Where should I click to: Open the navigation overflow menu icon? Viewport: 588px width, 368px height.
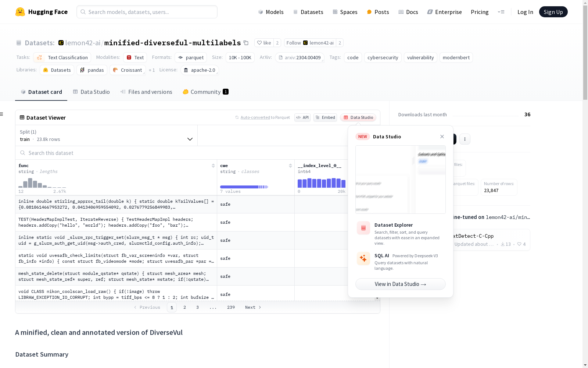(501, 12)
